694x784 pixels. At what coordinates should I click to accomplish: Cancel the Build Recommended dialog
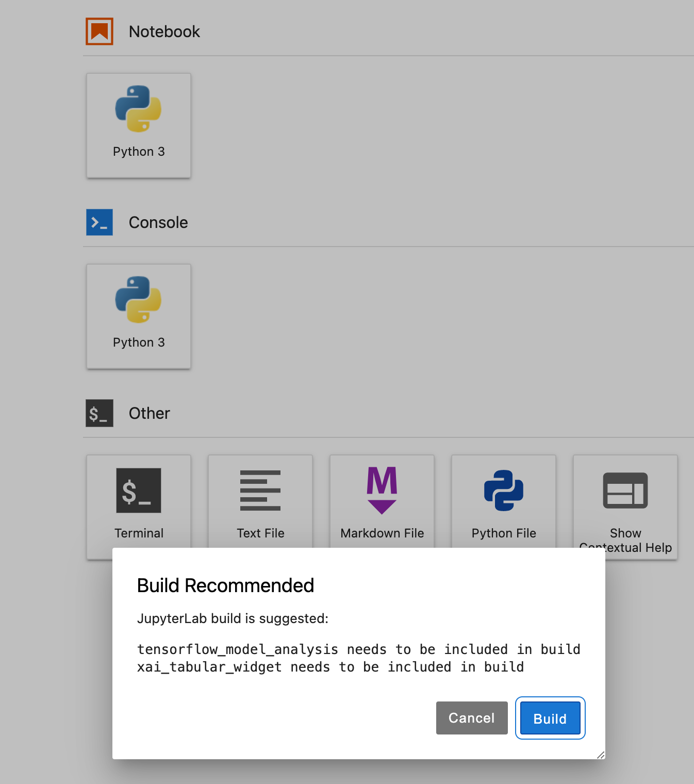pyautogui.click(x=472, y=718)
